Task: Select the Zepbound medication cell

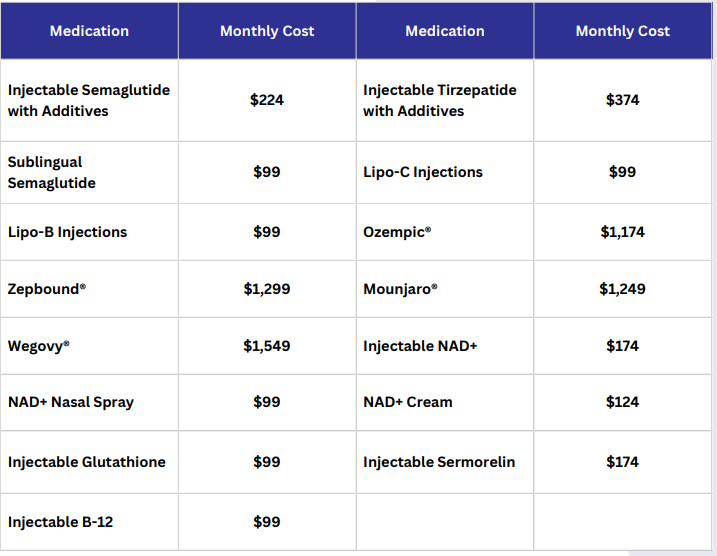Action: pos(47,289)
